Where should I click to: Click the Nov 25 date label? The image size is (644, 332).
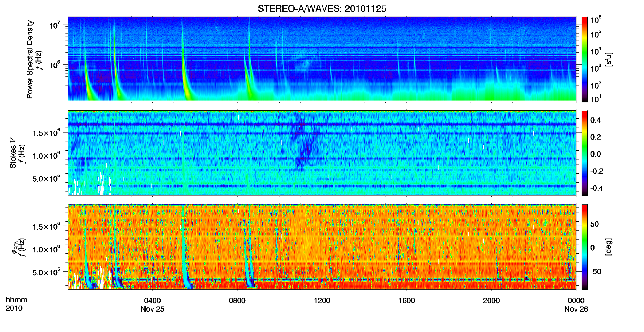click(152, 309)
